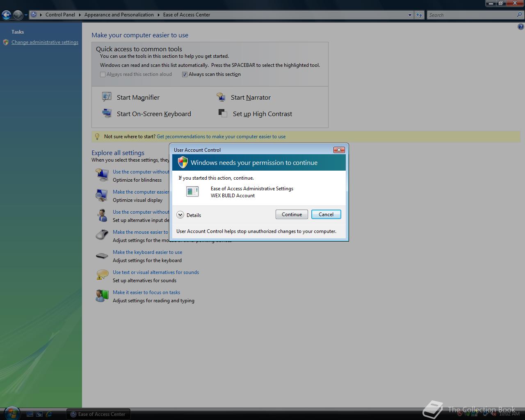Select Appearance and Personalization breadcrumb
The height and width of the screenshot is (420, 525).
(119, 15)
